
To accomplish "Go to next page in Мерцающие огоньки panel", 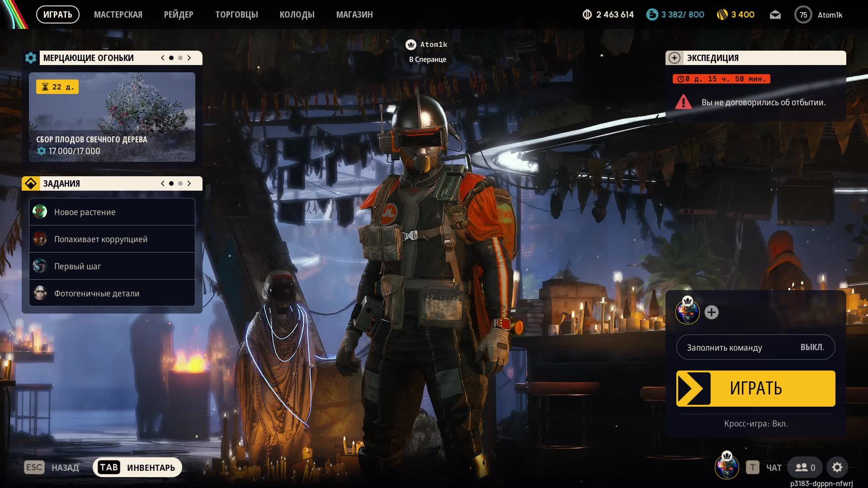I will point(189,58).
